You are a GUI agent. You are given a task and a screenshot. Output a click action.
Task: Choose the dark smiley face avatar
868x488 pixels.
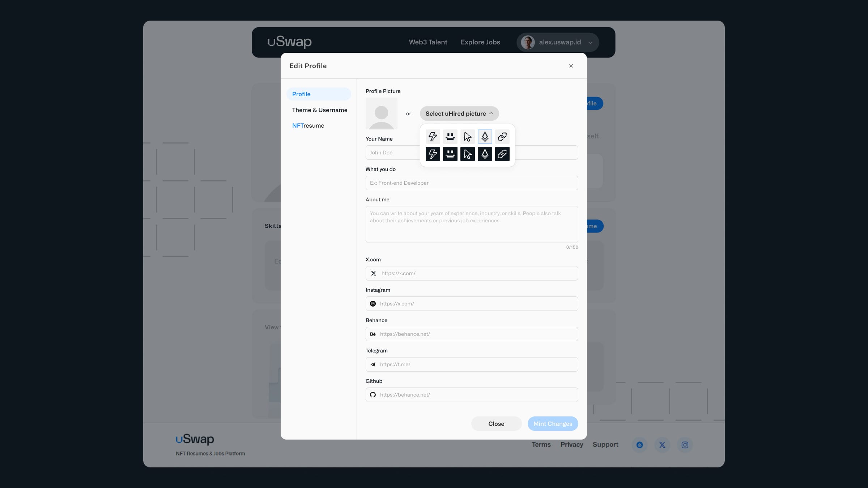click(450, 154)
